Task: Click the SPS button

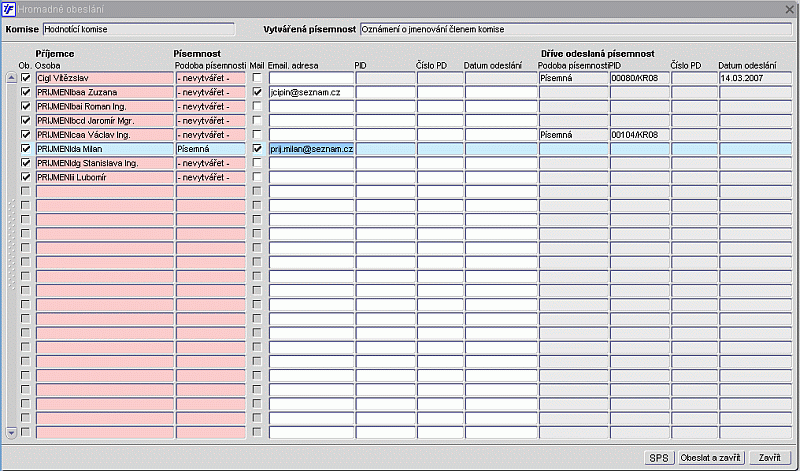Action: pyautogui.click(x=659, y=458)
